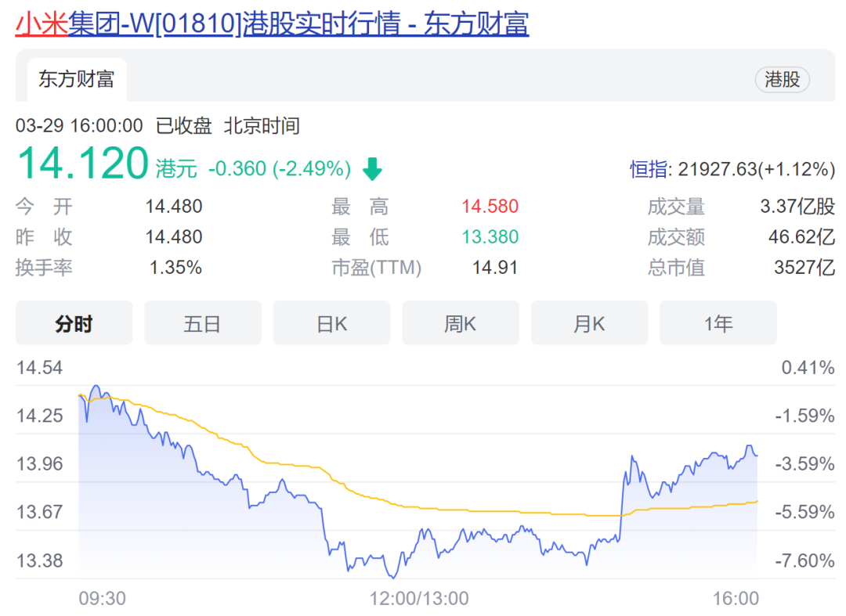846x616 pixels.
Task: Click the -0.360 (-2.49%) price change text
Action: point(280,168)
